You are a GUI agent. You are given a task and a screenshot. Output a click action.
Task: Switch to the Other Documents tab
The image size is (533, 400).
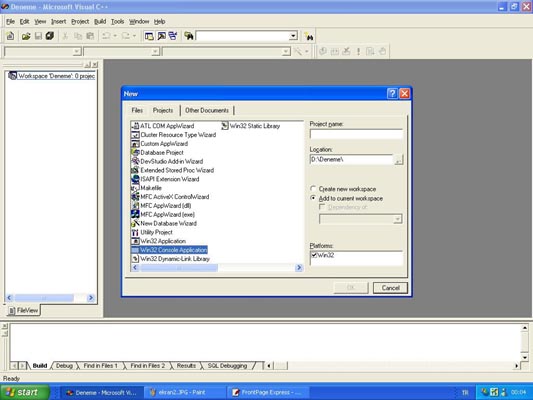click(207, 110)
